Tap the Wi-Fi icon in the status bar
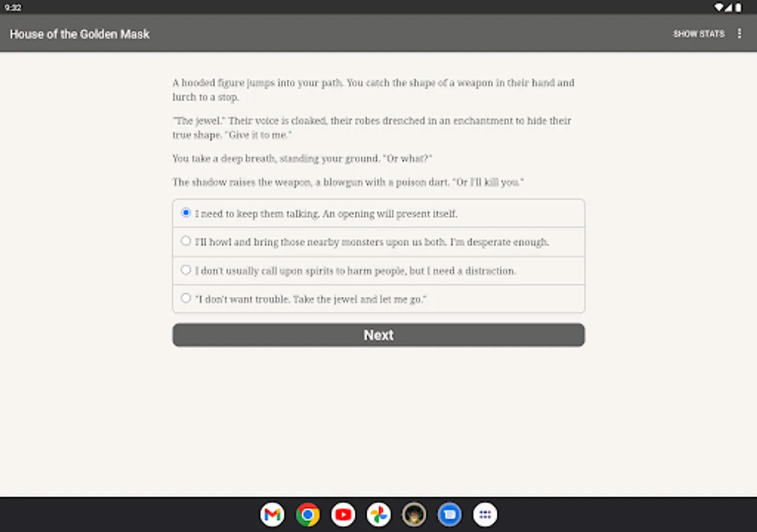 718,7
